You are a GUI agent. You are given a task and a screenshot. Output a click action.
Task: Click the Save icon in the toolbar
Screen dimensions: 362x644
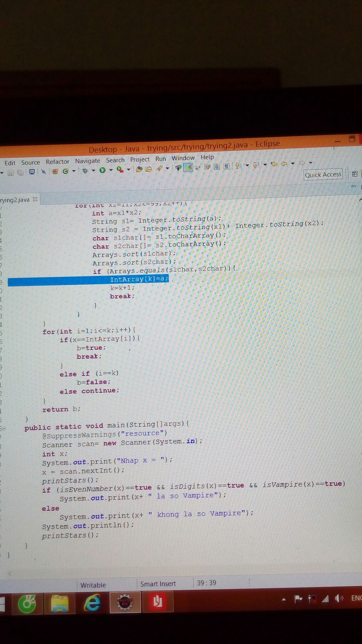pos(10,173)
